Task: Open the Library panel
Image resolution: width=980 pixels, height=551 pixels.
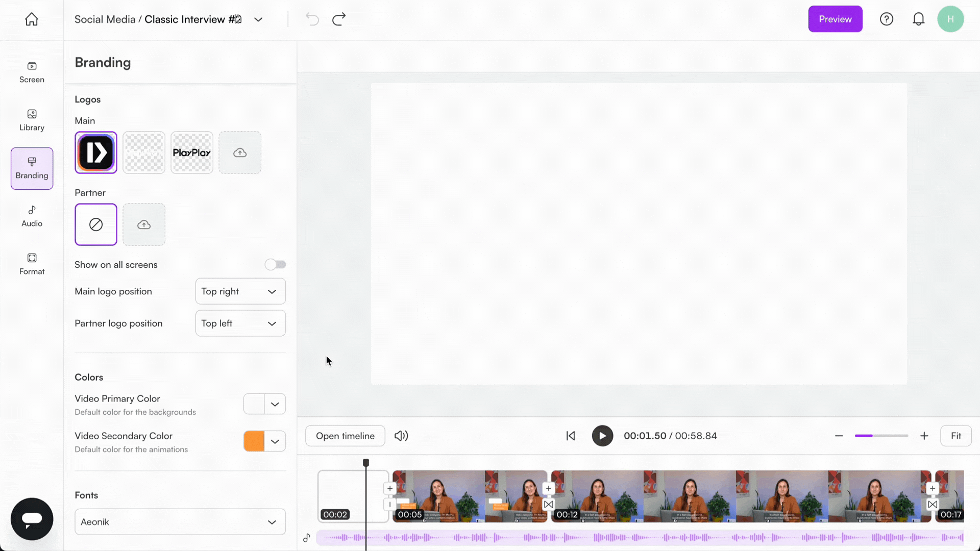Action: (x=31, y=119)
